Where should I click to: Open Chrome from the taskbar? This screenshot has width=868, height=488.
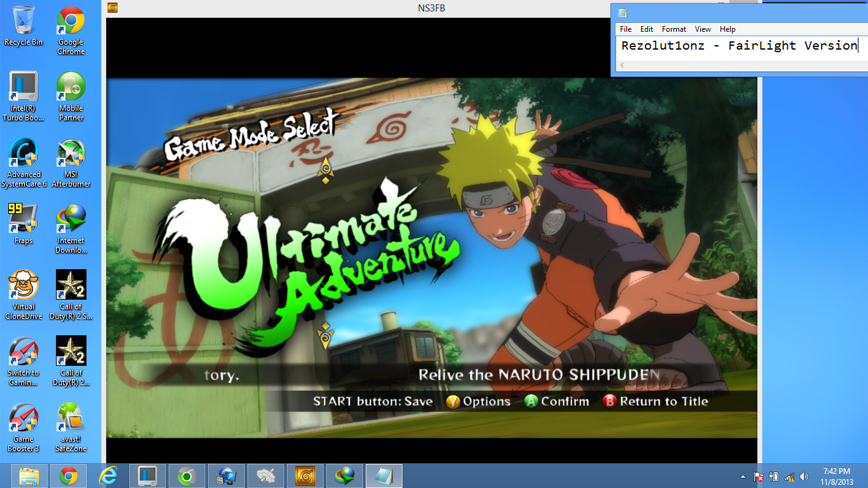coord(69,476)
